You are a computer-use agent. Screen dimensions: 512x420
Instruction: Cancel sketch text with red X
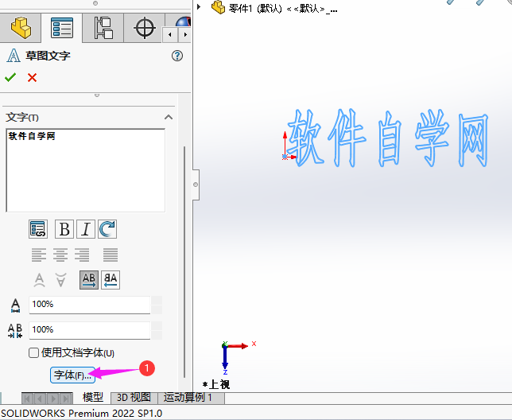click(32, 77)
